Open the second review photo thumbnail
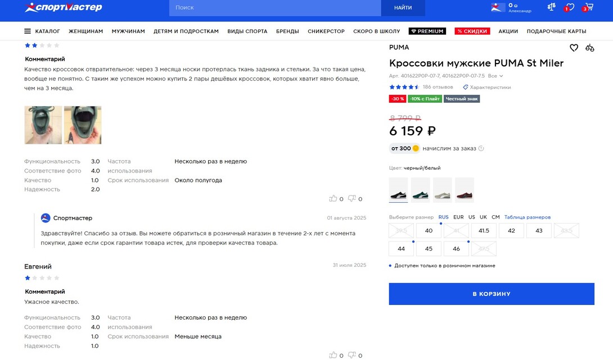The height and width of the screenshot is (364, 613). [x=83, y=125]
